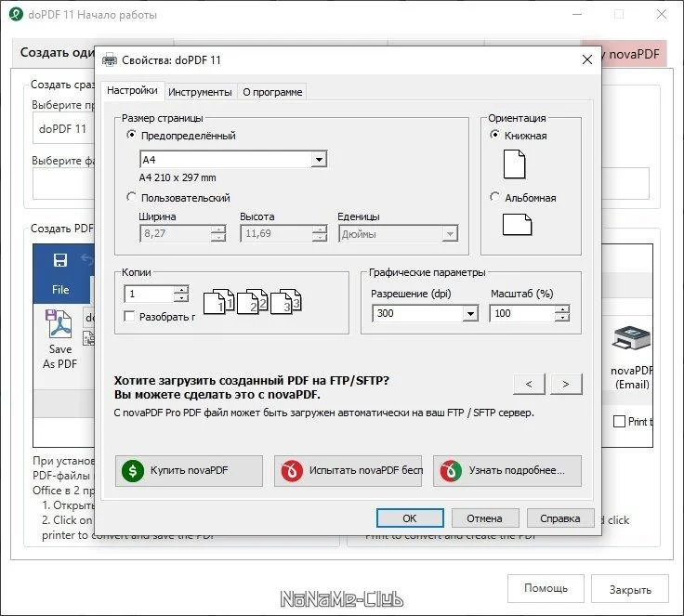
Task: Expand the Разрешение (dpi) dropdown
Action: [x=470, y=313]
